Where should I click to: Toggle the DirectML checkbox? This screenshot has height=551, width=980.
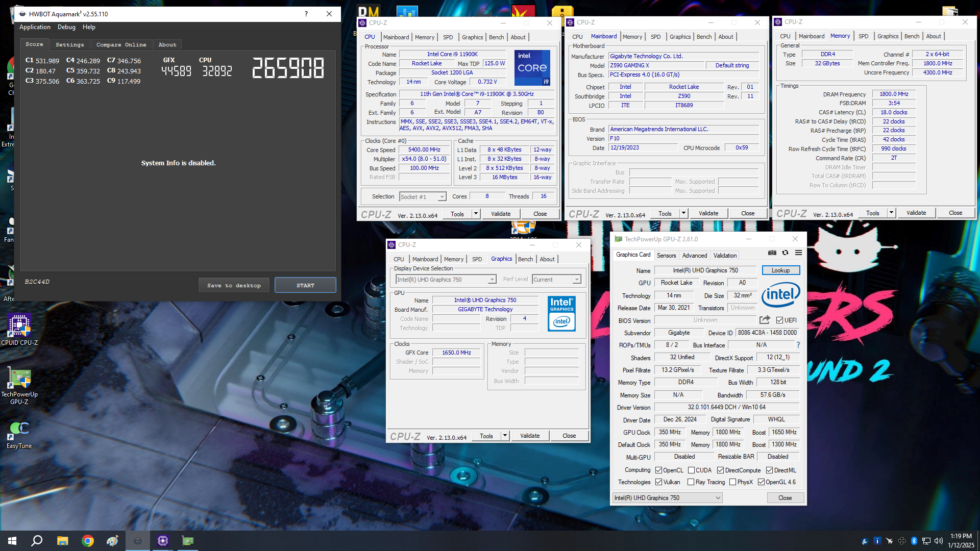[x=769, y=470]
